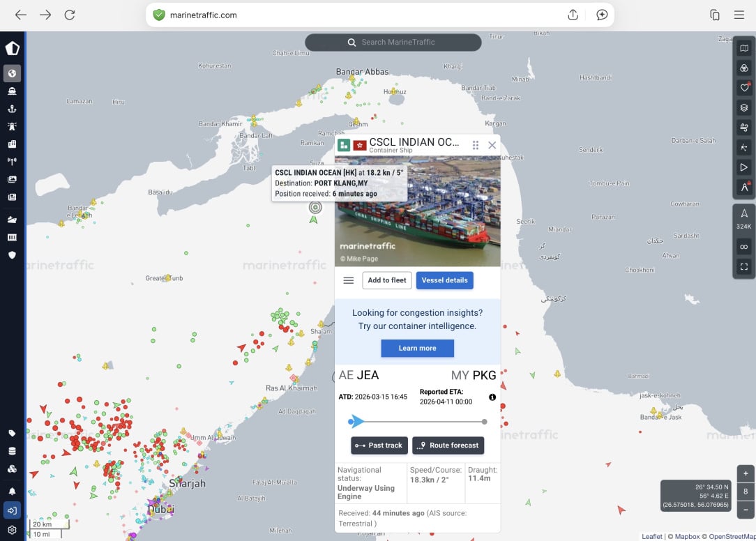This screenshot has height=541, width=756.
Task: Open the database stack icon in sidebar
Action: (12, 451)
